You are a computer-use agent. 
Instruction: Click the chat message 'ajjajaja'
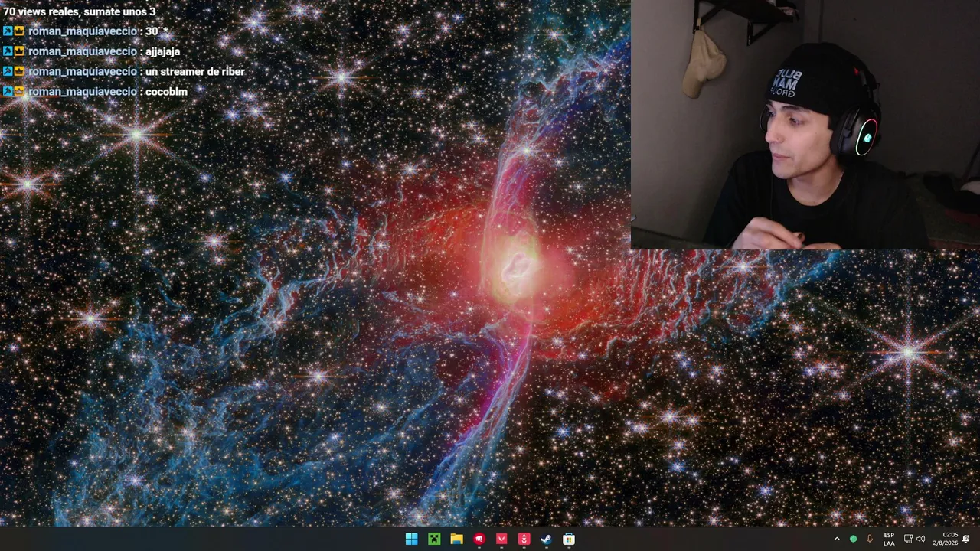click(162, 51)
